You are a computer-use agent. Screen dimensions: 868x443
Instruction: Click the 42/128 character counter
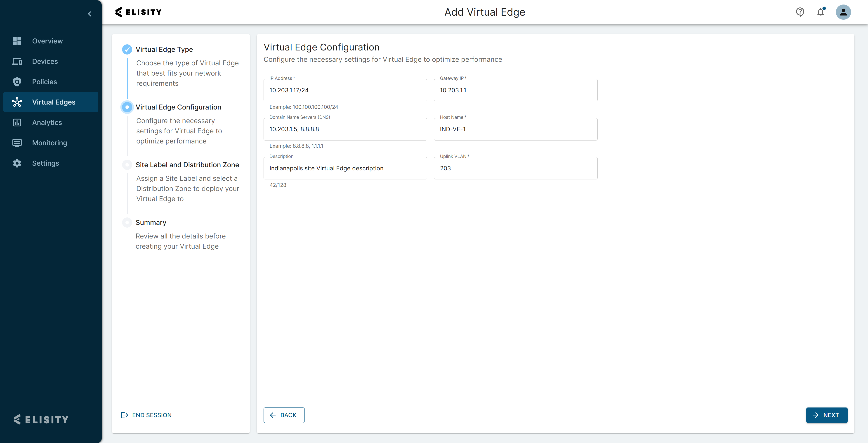tap(278, 185)
